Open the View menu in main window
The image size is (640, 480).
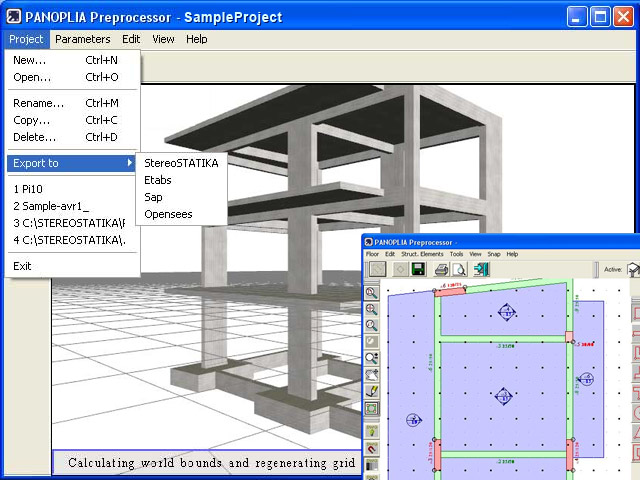tap(163, 39)
